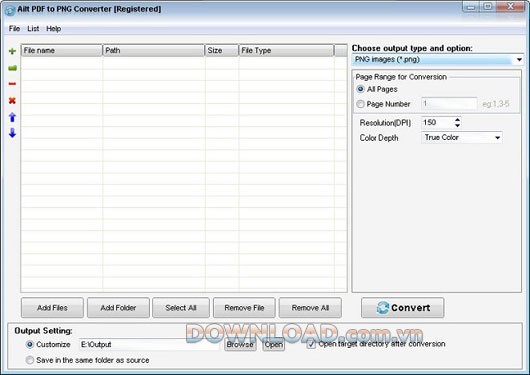The image size is (530, 375).
Task: Click the red minus remove icon
Action: click(x=12, y=84)
